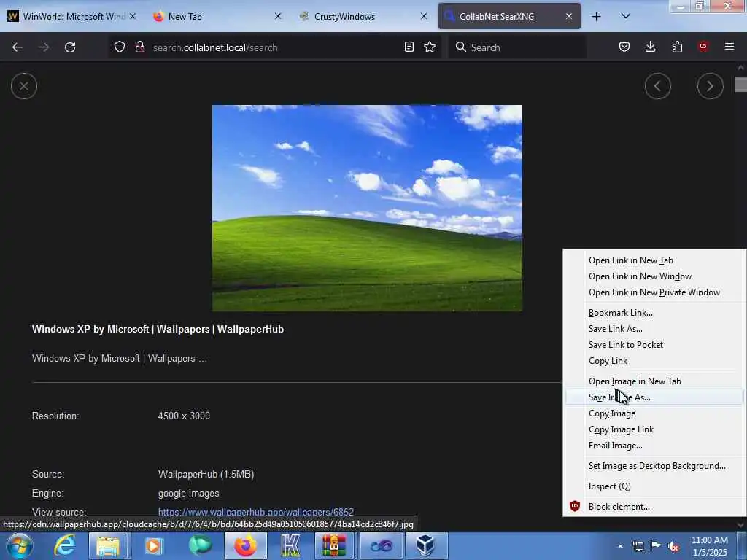Open Windows Media Player from taskbar
Image resolution: width=747 pixels, height=560 pixels.
(x=153, y=545)
